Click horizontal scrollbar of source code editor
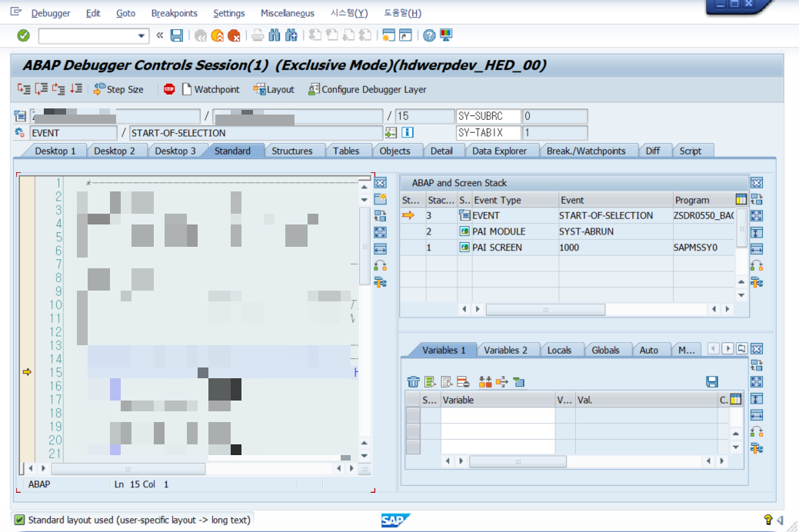This screenshot has width=799, height=532. tap(128, 468)
